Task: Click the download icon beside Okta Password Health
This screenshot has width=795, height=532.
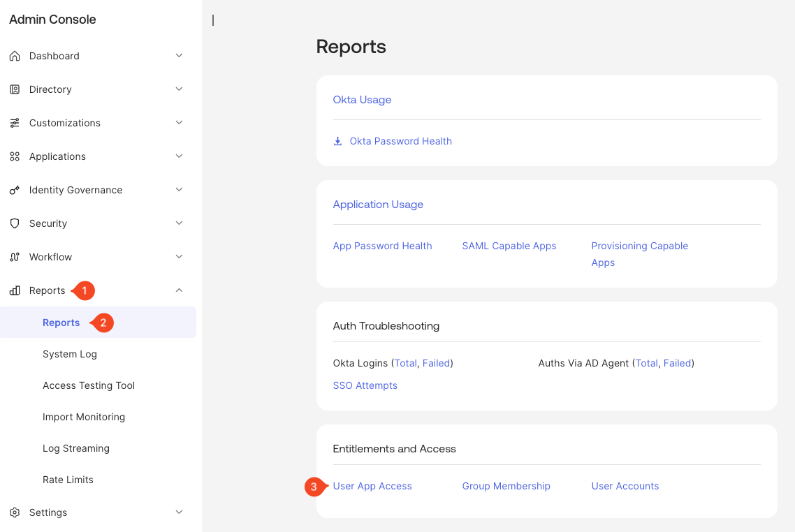Action: (x=338, y=141)
